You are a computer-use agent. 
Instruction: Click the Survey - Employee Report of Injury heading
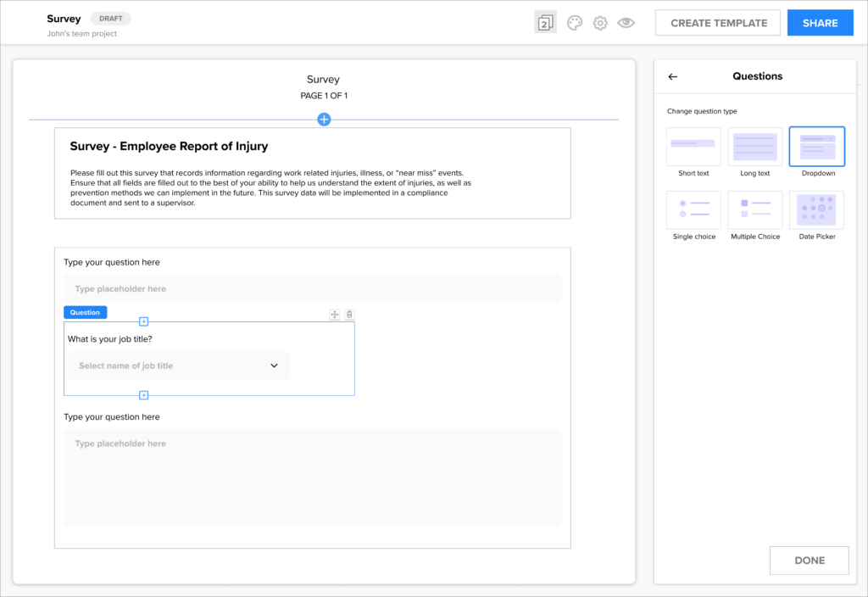pos(169,146)
